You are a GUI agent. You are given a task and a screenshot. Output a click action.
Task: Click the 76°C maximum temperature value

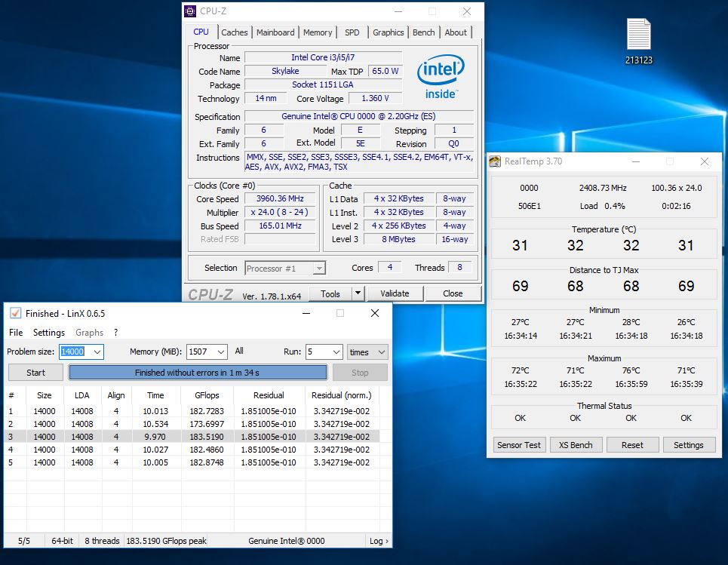coord(631,370)
